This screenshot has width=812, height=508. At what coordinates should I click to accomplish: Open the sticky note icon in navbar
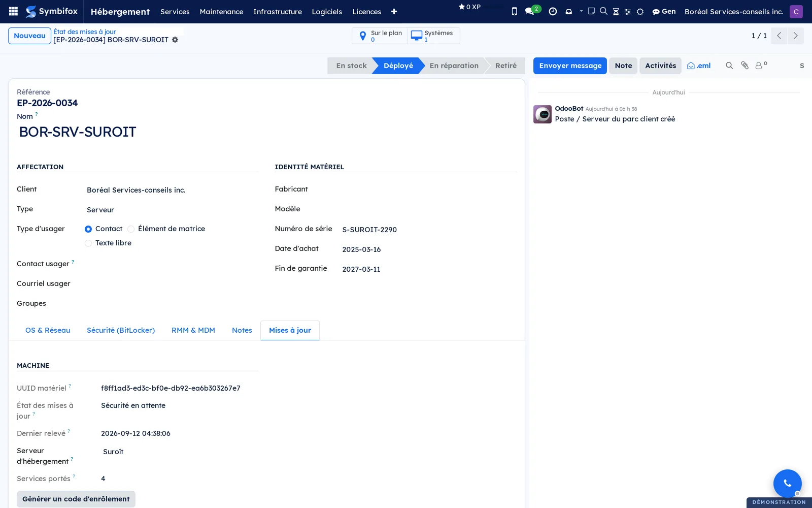coord(591,11)
